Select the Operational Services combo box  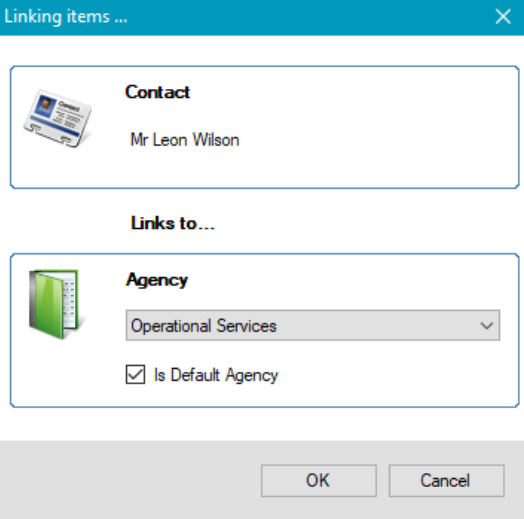coord(313,326)
